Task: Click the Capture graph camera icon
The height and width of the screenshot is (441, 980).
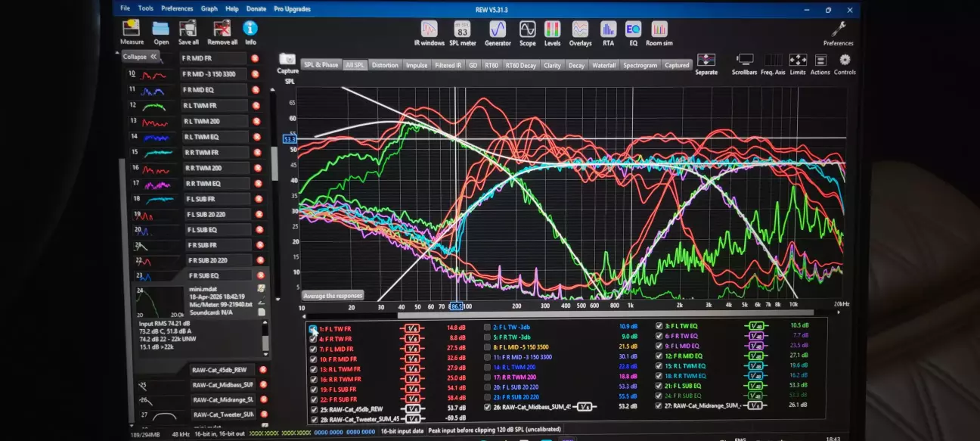Action: pyautogui.click(x=287, y=60)
